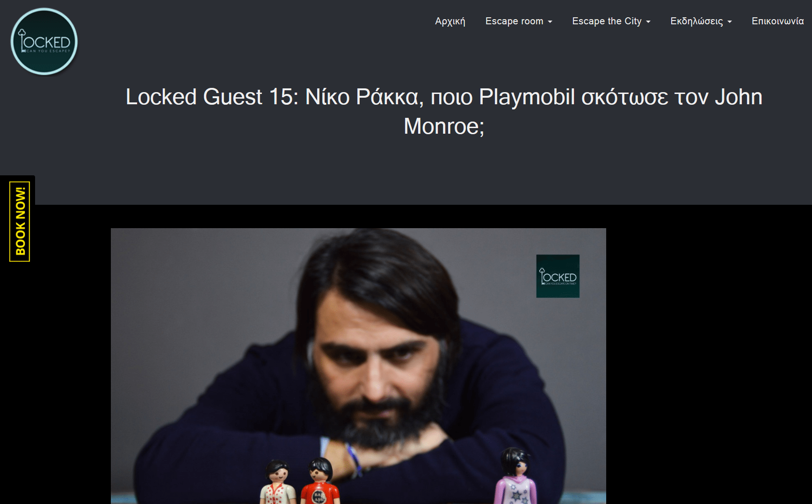Click the purple Playmobil figure with stars

click(x=516, y=476)
